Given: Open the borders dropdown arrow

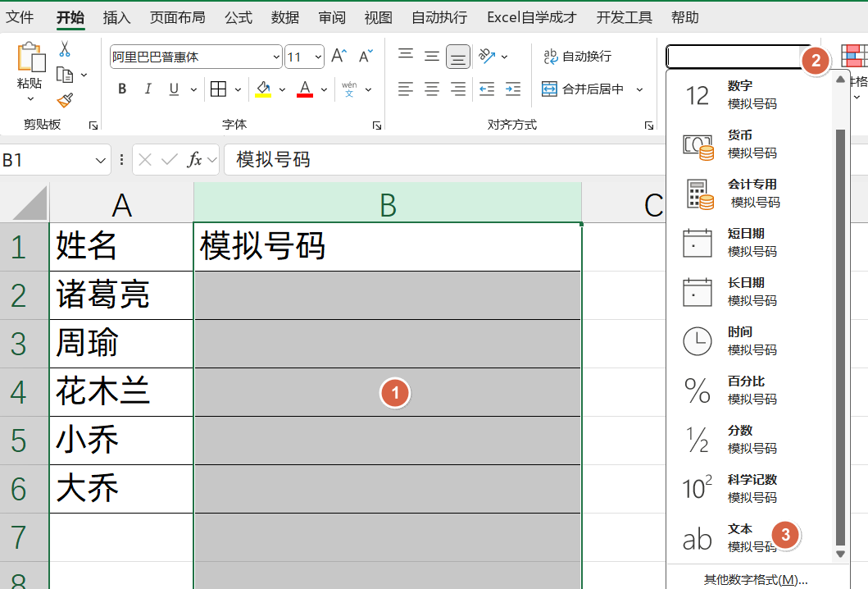Looking at the screenshot, I should (238, 89).
